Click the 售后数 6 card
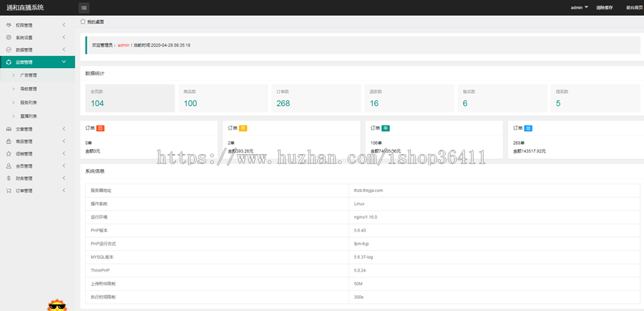The height and width of the screenshot is (311, 644). [x=503, y=98]
